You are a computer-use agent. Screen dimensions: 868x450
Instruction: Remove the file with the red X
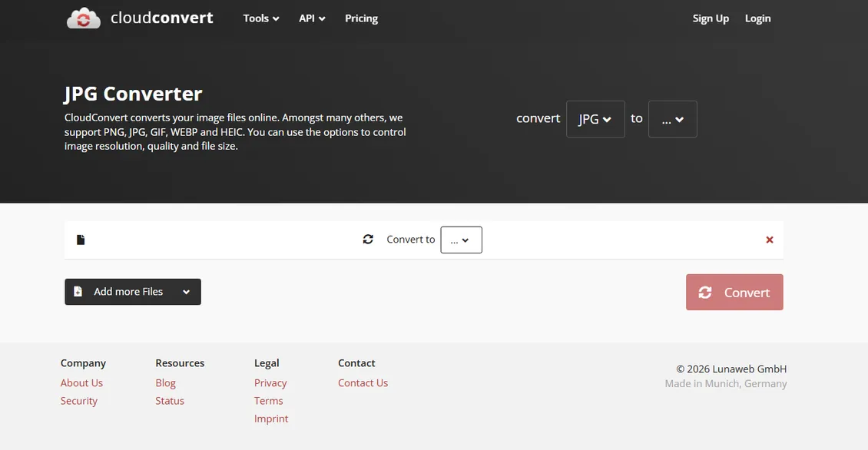pyautogui.click(x=770, y=240)
